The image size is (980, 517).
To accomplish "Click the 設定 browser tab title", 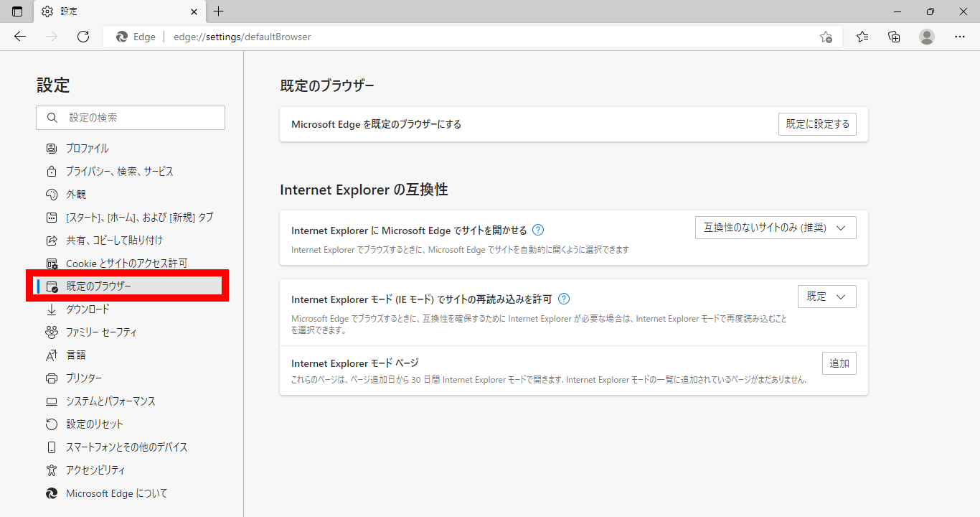I will point(70,11).
